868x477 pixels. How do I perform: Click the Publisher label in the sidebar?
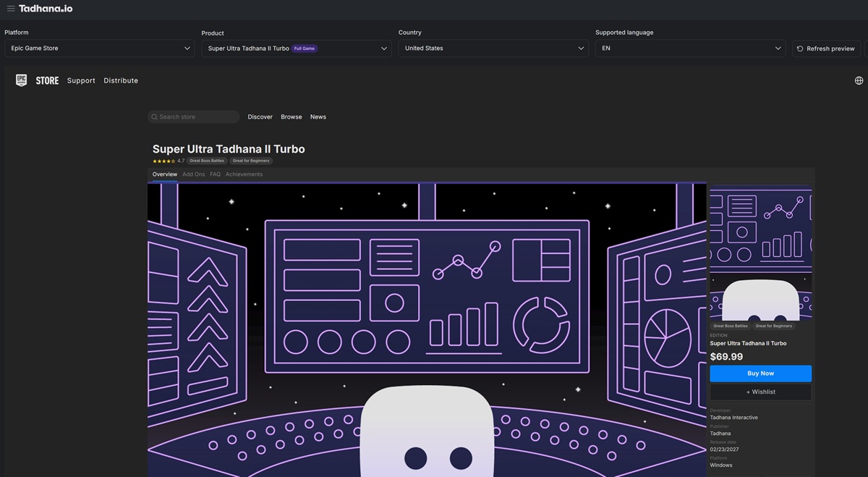[720, 427]
